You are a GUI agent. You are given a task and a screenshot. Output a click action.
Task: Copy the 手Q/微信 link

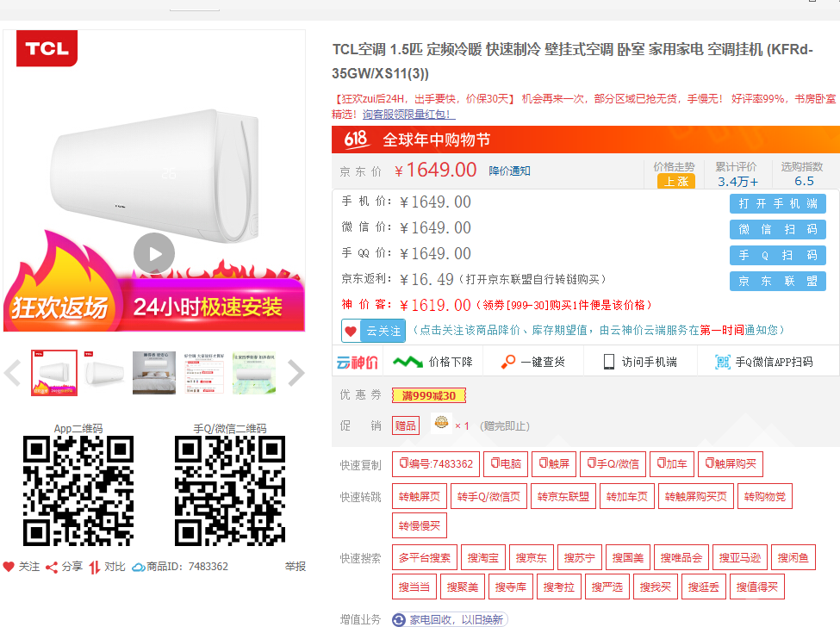pos(613,463)
